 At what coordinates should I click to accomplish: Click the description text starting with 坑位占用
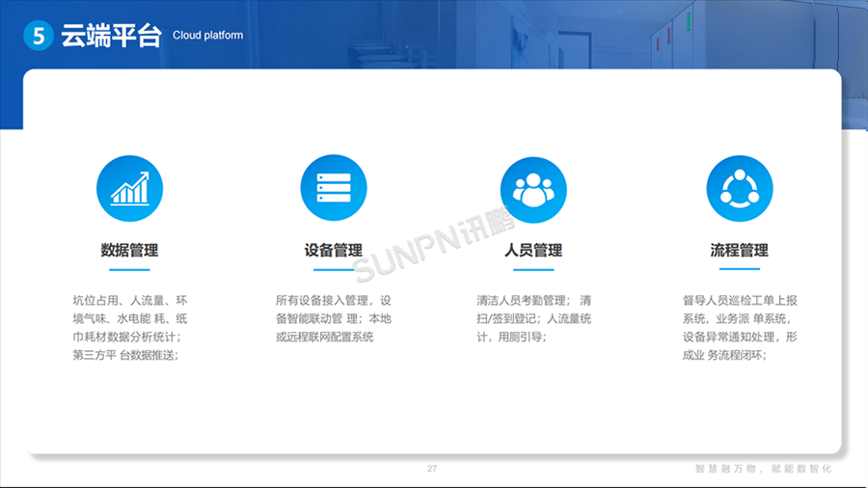[x=129, y=328]
